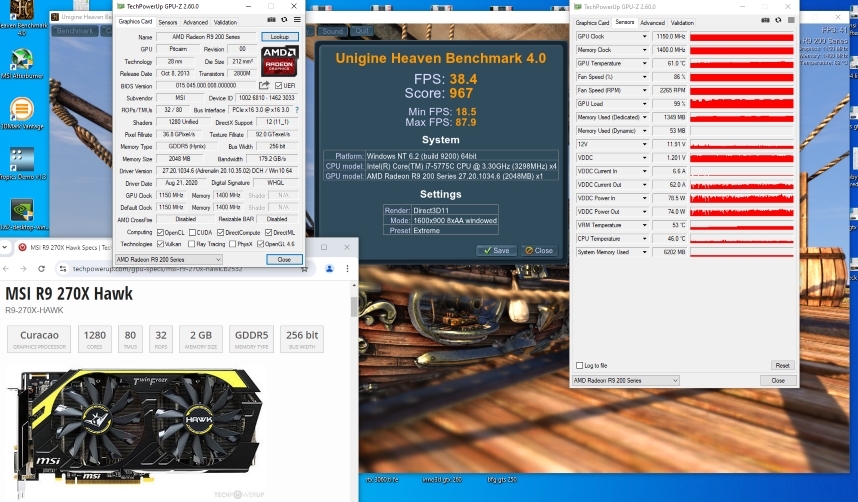This screenshot has height=502, width=858.
Task: Click browser forward arrow
Action: 23,269
